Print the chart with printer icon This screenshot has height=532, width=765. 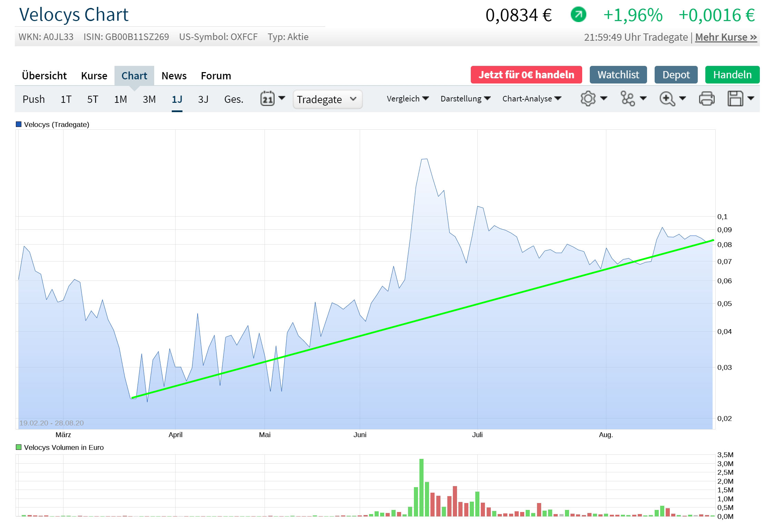(706, 99)
